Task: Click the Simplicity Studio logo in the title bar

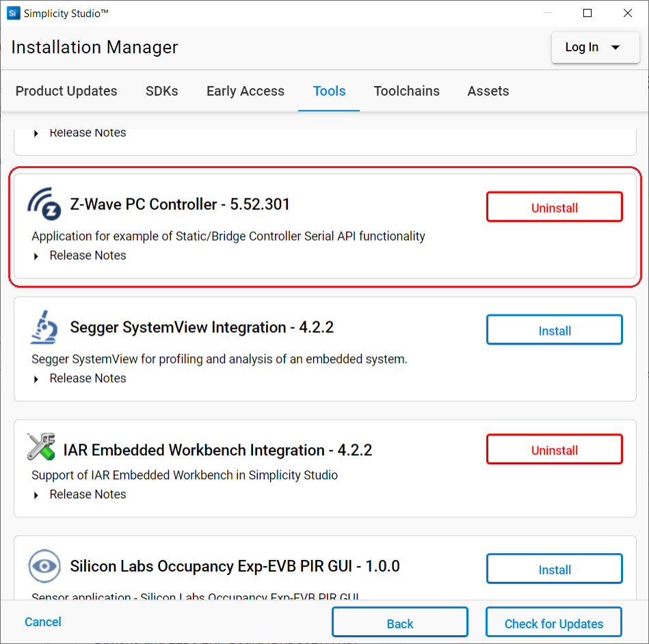Action: point(13,12)
